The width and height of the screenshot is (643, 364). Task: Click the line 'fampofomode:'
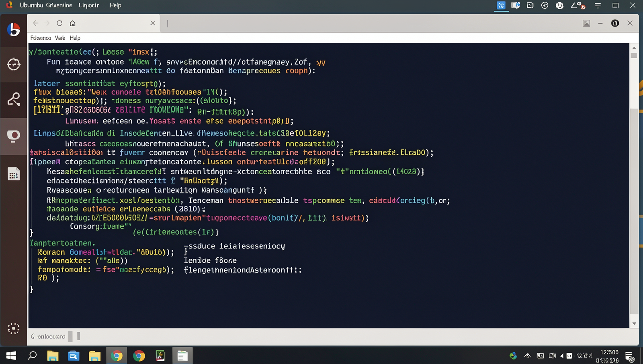point(106,270)
